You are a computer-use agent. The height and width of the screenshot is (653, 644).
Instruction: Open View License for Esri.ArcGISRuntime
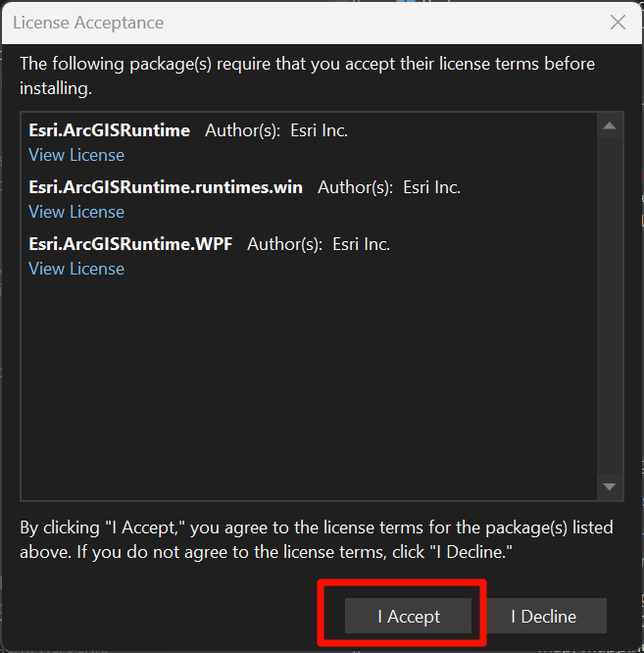pos(76,155)
